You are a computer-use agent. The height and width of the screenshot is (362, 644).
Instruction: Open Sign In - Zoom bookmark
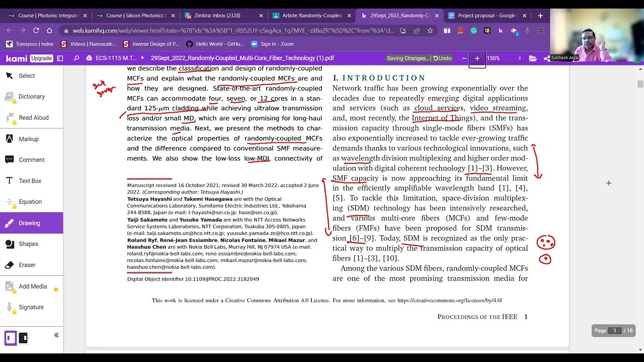[x=272, y=44]
